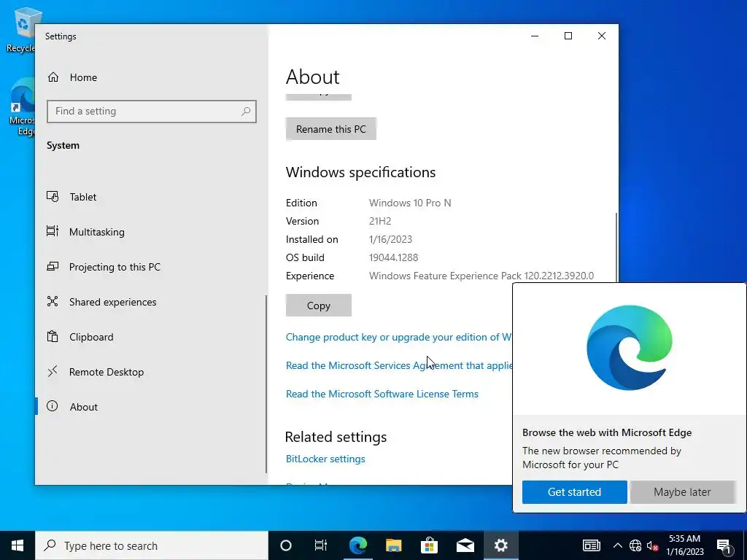
Task: Select the Shared experiences icon
Action: (53, 301)
